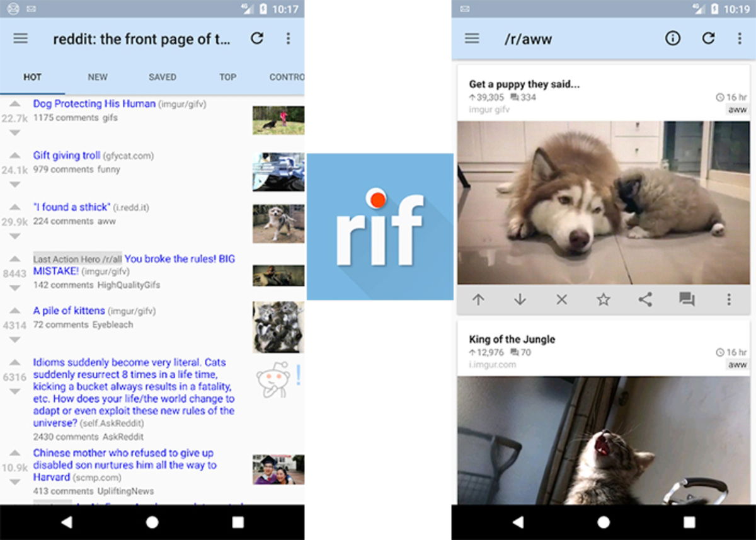Share the Get a puppy post

click(x=644, y=300)
